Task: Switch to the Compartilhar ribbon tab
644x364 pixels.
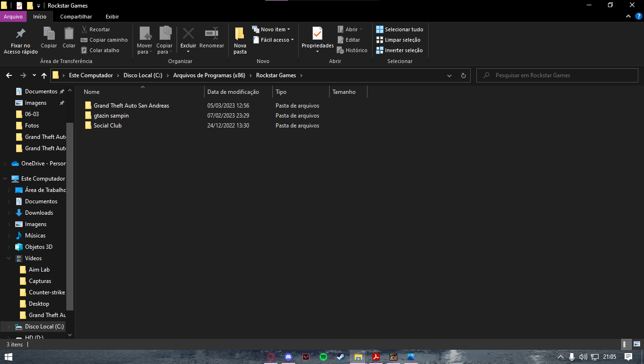Action: pos(76,17)
